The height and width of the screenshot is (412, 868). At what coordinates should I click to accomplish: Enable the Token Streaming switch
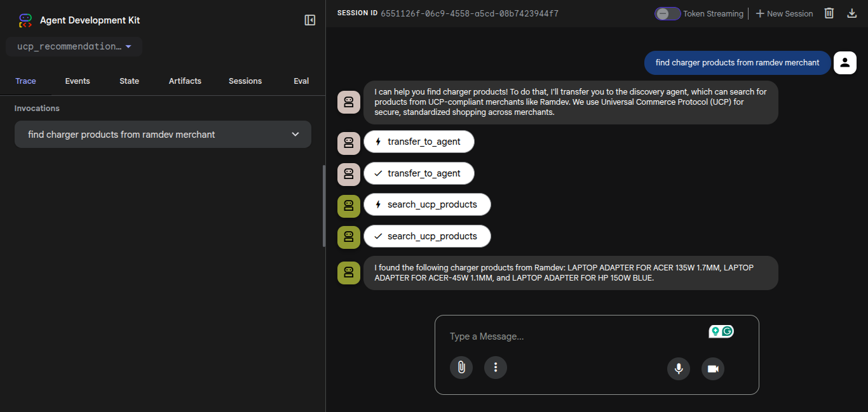click(x=667, y=13)
